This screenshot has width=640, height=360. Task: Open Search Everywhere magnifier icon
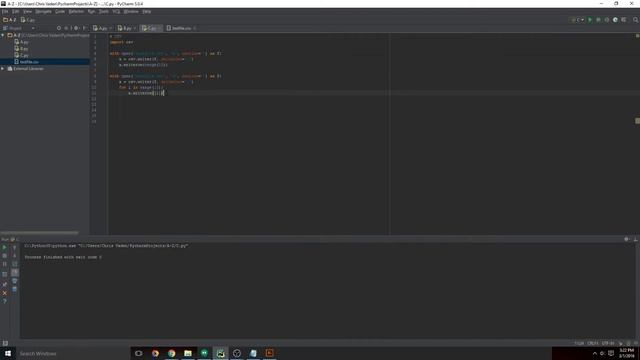[636, 20]
